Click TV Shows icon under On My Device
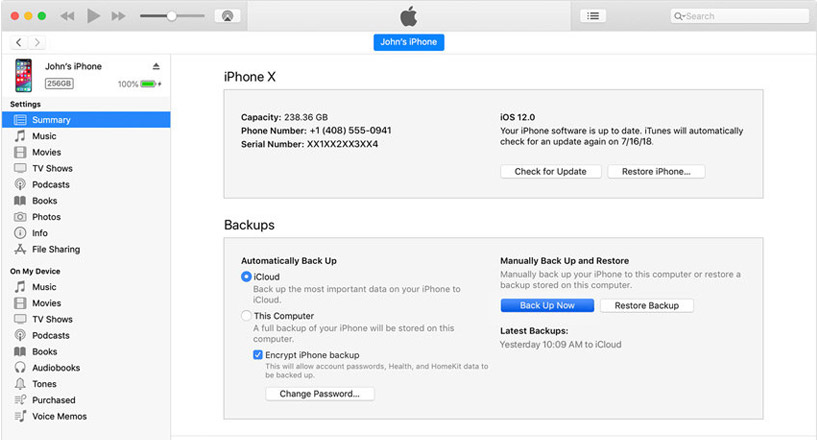 coord(20,319)
